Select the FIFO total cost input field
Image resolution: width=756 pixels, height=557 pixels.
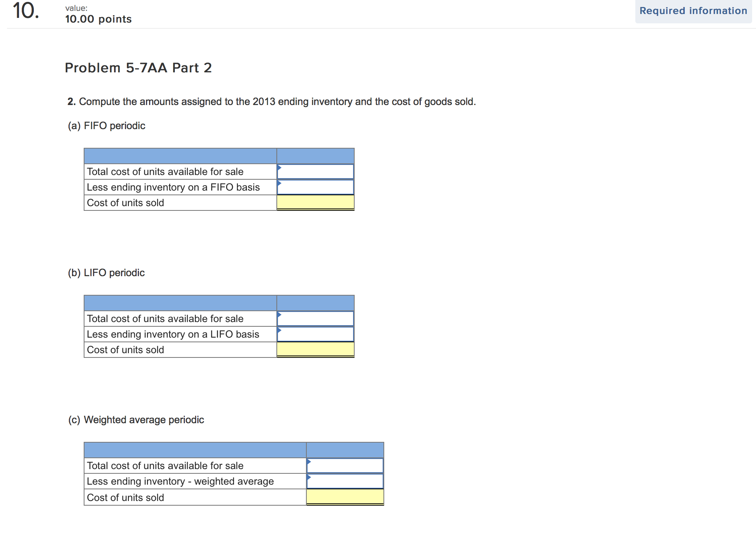[x=315, y=171]
